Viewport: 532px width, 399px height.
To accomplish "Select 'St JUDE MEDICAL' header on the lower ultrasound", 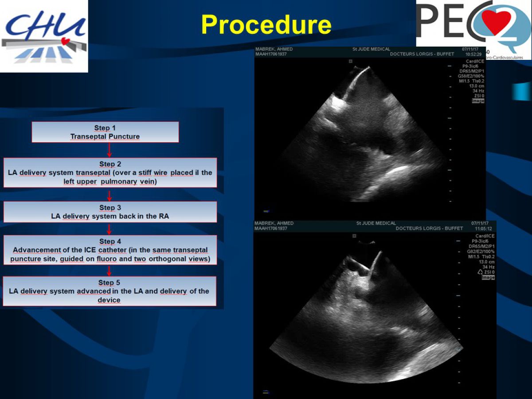I will tap(376, 223).
